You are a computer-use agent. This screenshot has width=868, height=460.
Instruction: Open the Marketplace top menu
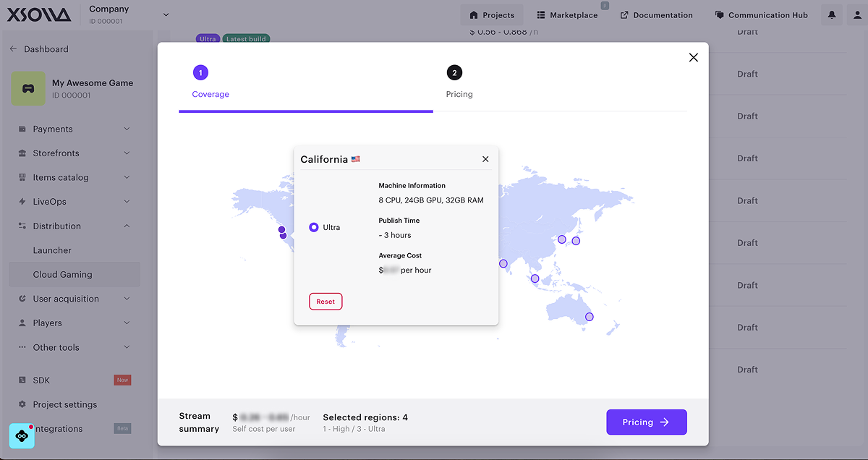coord(567,15)
